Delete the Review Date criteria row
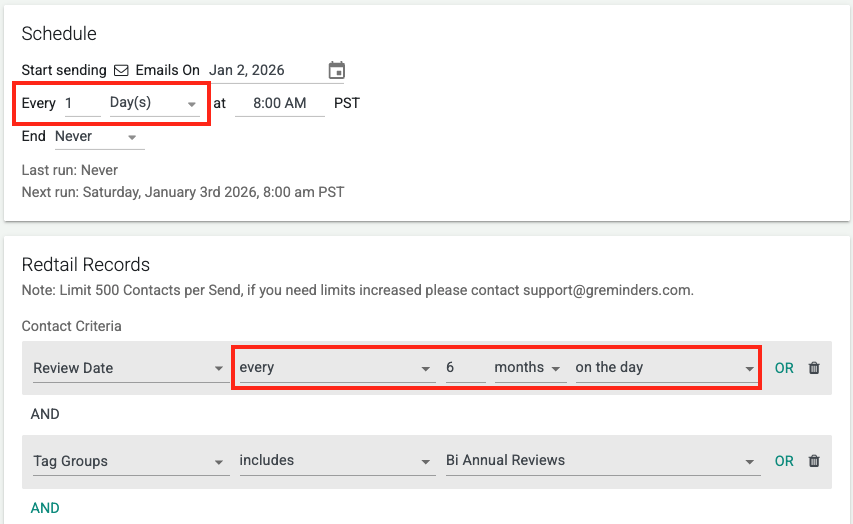 tap(814, 368)
